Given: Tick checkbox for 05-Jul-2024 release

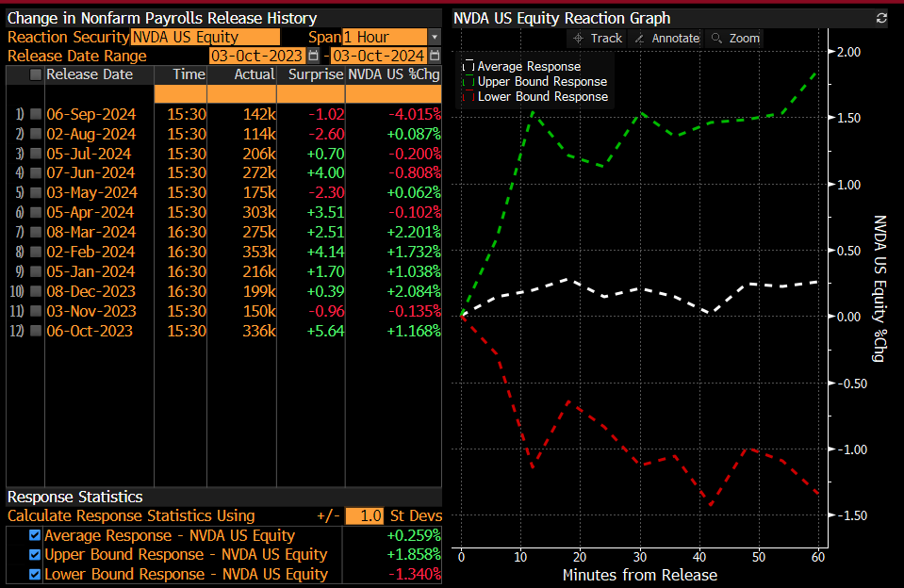Looking at the screenshot, I should coord(36,154).
